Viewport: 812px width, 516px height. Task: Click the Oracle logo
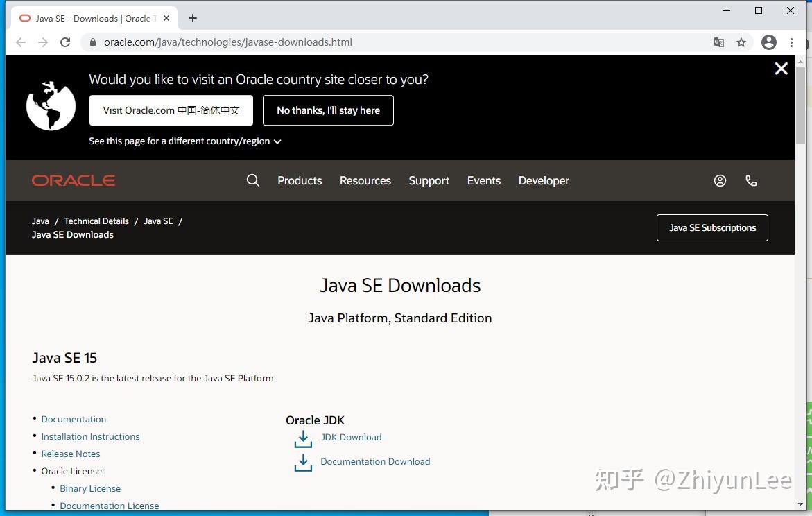74,180
